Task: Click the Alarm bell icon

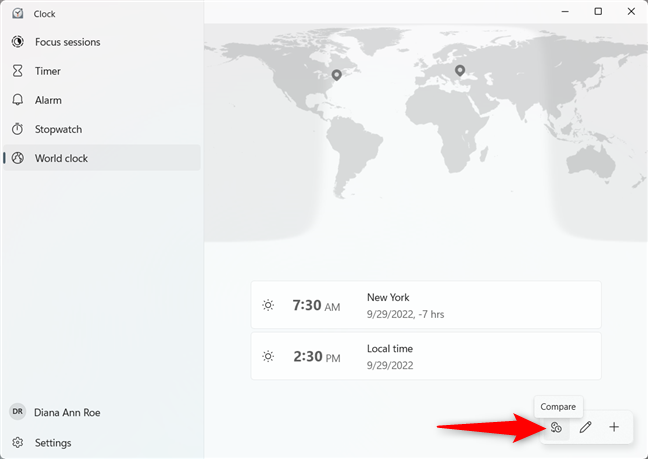Action: pyautogui.click(x=18, y=100)
